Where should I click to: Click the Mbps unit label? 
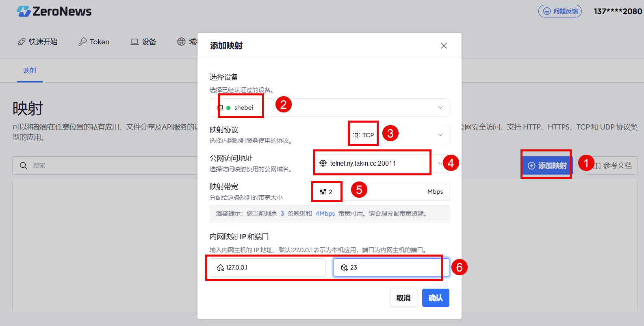(435, 192)
